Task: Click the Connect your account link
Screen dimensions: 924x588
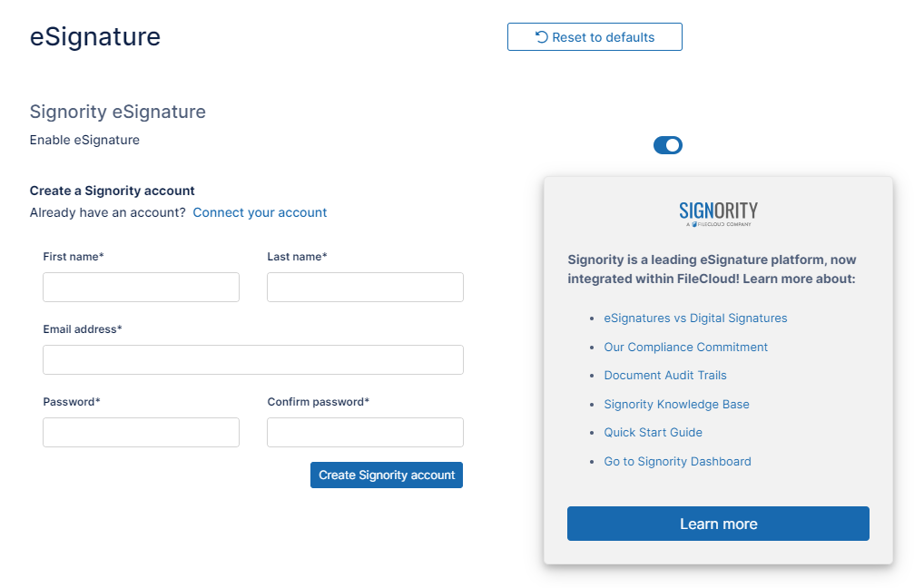Action: coord(260,212)
